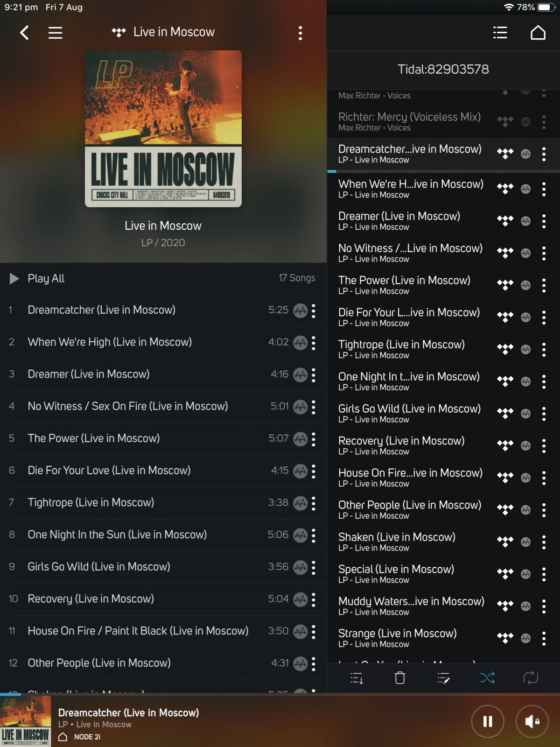Open options for Shaken in the queue

tap(544, 542)
